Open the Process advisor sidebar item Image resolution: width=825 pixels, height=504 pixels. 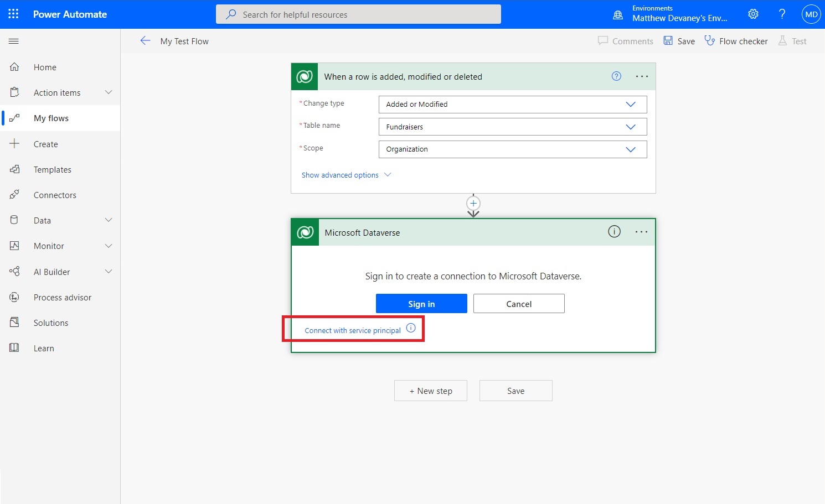62,297
